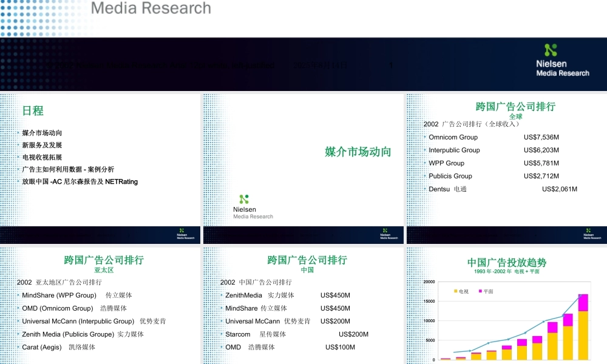Click the 'US$7,536M' value
Image resolution: width=607 pixels, height=364 pixels.
(541, 137)
